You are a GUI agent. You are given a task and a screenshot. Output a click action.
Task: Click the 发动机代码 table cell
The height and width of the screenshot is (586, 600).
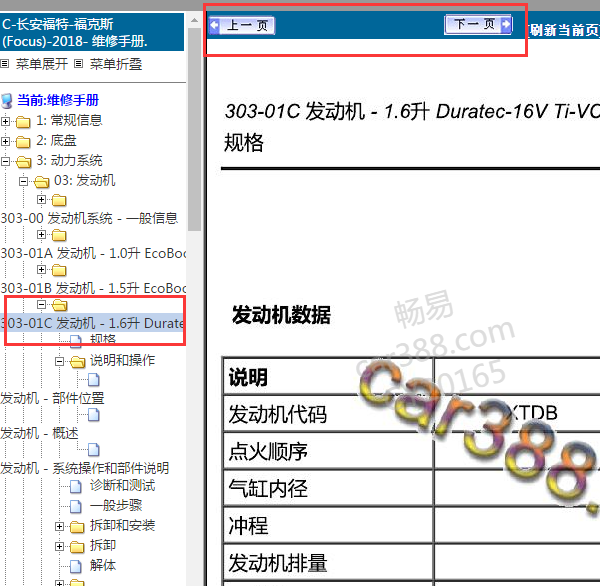pos(328,414)
